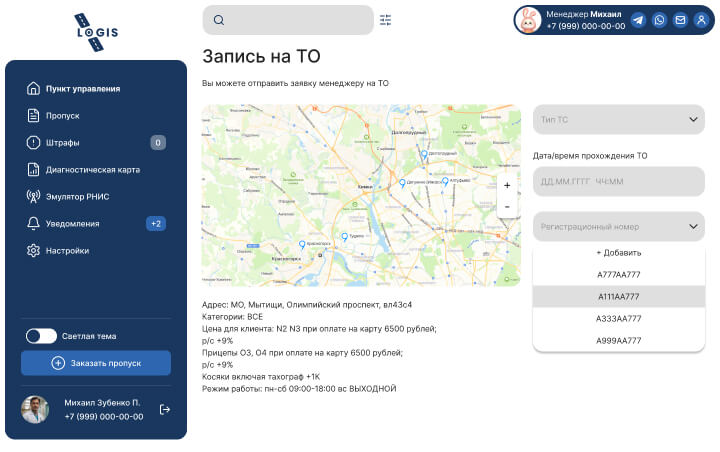Click the gear icon beside Настройки
The height and width of the screenshot is (452, 720).
[x=33, y=251]
